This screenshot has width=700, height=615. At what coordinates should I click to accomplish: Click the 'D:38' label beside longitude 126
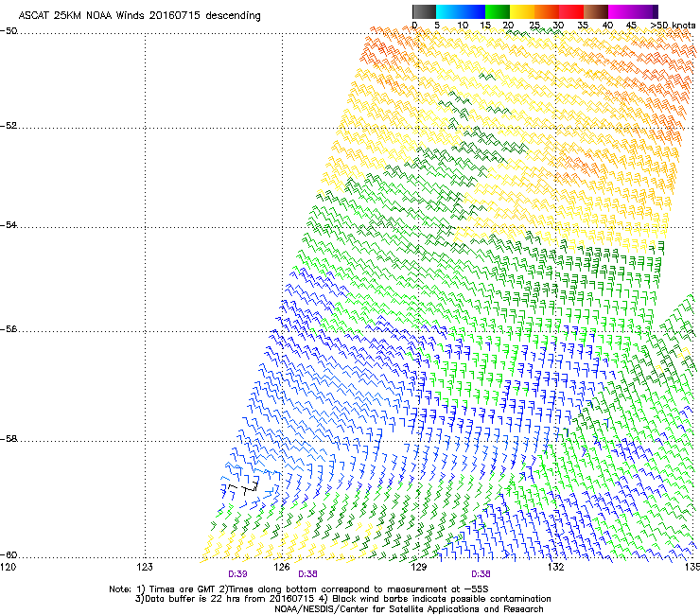[x=307, y=574]
